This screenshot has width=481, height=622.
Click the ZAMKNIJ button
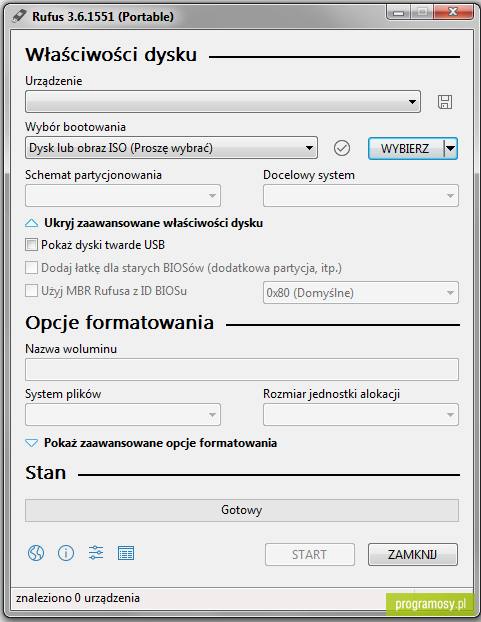[413, 555]
